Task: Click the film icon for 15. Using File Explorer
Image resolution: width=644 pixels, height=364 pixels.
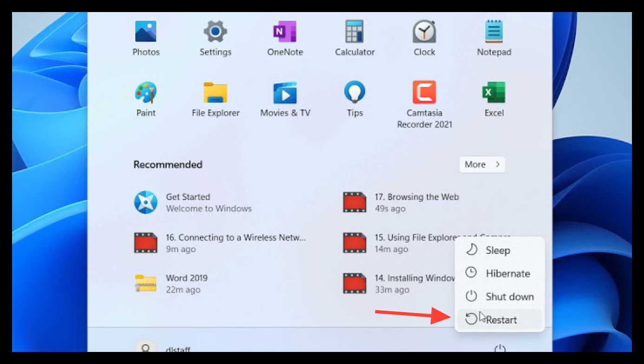Action: point(355,243)
